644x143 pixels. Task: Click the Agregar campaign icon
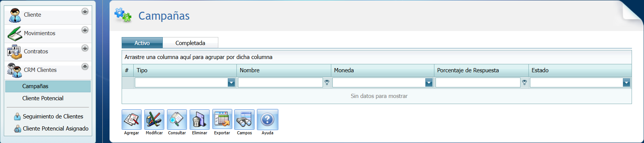(131, 120)
